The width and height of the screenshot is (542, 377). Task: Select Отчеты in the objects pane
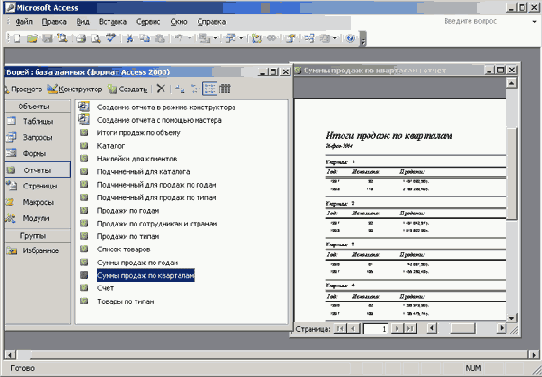(x=38, y=170)
